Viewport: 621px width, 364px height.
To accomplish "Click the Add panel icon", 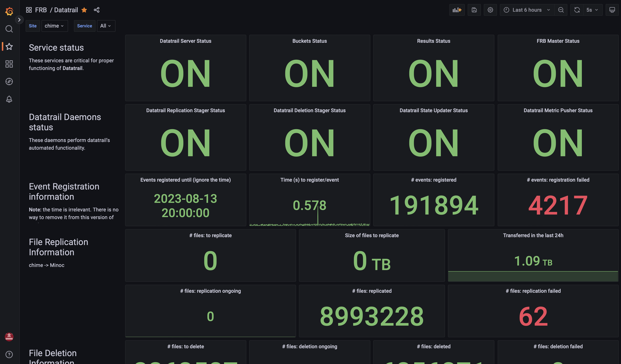I will tap(457, 10).
